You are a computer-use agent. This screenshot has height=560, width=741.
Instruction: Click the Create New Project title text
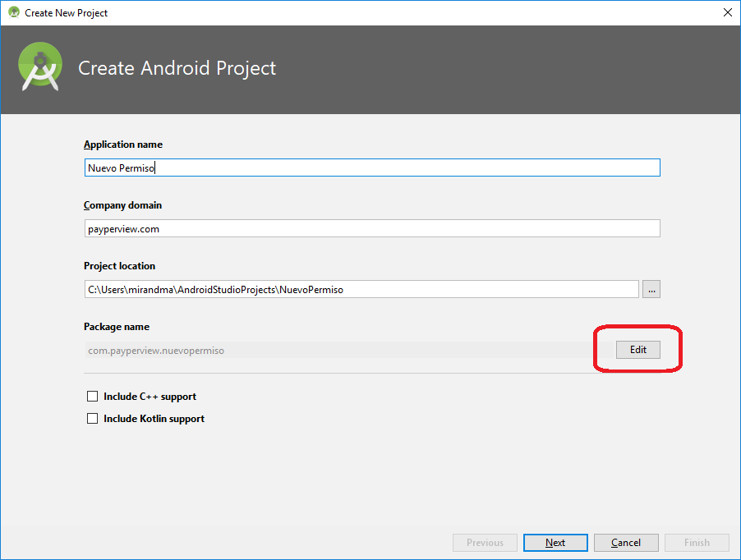point(67,12)
